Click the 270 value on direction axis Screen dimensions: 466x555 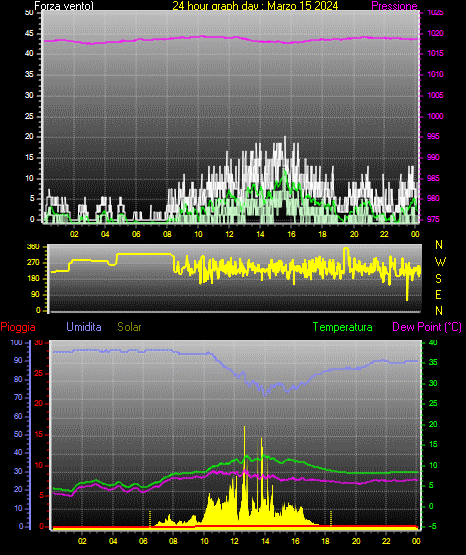coord(33,263)
